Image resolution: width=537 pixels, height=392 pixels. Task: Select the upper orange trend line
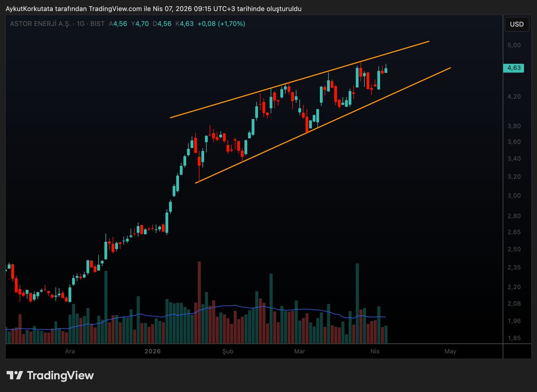tap(300, 80)
